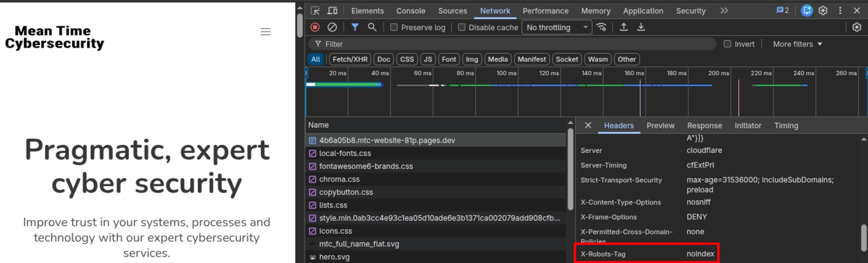Click into the network Filter text field

click(x=512, y=44)
